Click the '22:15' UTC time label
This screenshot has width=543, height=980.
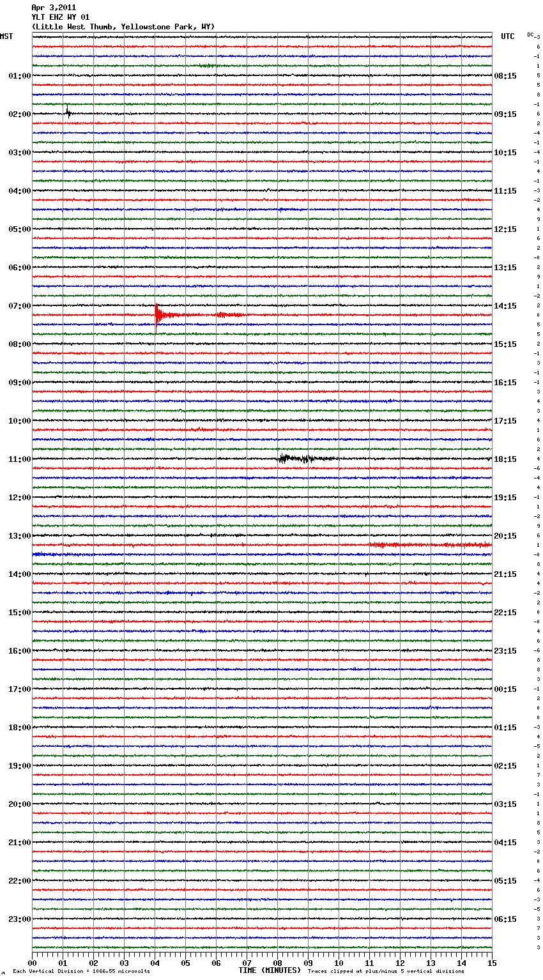pos(505,613)
